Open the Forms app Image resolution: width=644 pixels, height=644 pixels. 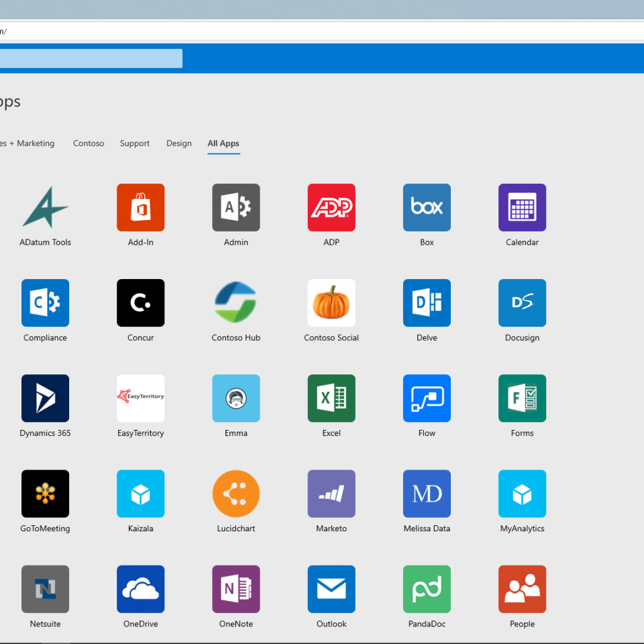point(522,398)
